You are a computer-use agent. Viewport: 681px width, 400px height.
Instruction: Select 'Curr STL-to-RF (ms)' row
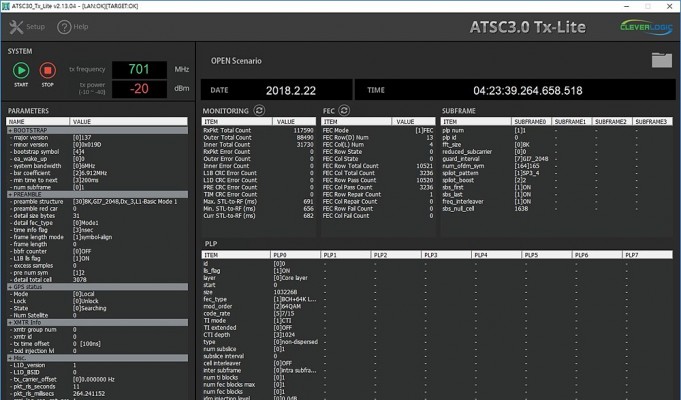259,216
